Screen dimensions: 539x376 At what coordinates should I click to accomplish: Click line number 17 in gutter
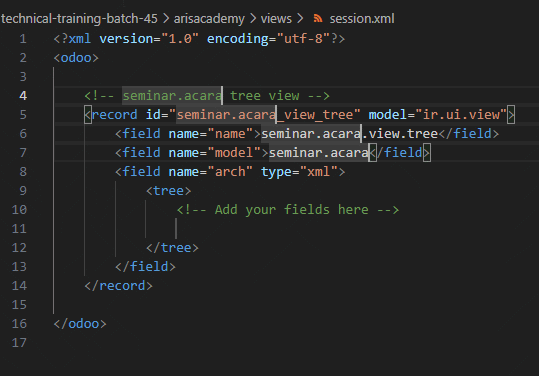[19, 343]
